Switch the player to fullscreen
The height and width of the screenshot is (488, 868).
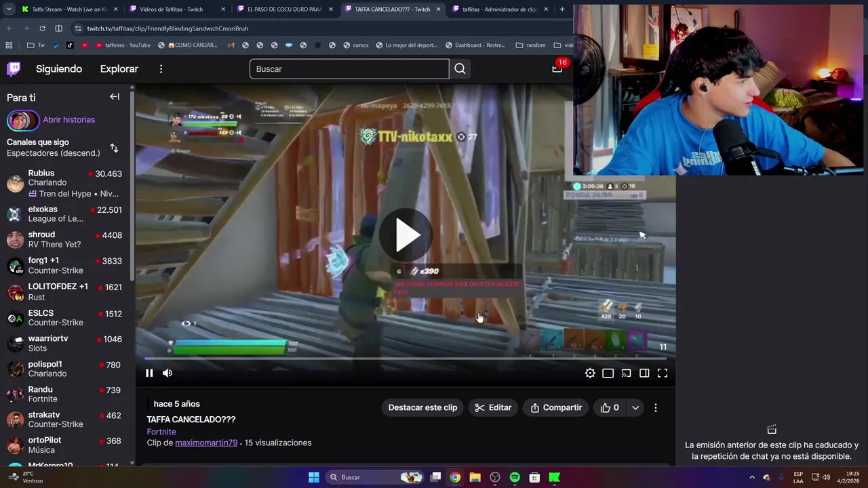(663, 373)
